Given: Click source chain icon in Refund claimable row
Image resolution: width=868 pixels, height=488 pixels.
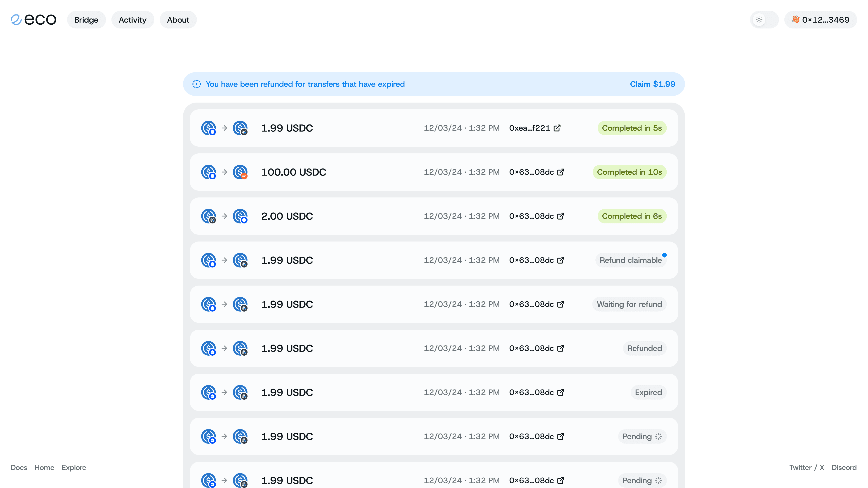Looking at the screenshot, I should 209,260.
